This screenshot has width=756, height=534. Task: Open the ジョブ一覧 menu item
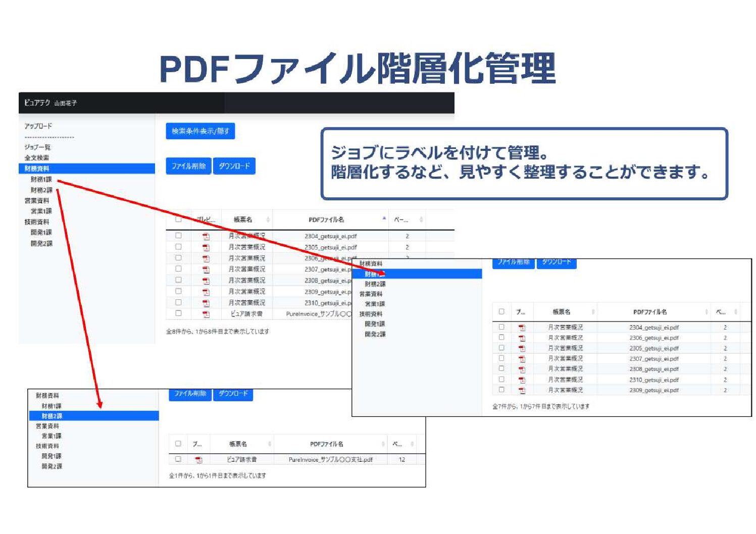(37, 147)
